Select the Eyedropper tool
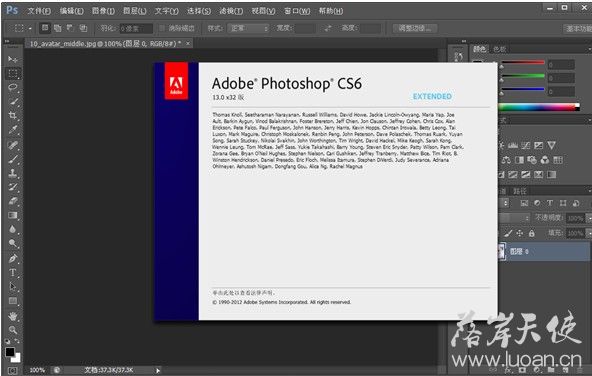Screen dimensions: 592x376 pyautogui.click(x=12, y=130)
